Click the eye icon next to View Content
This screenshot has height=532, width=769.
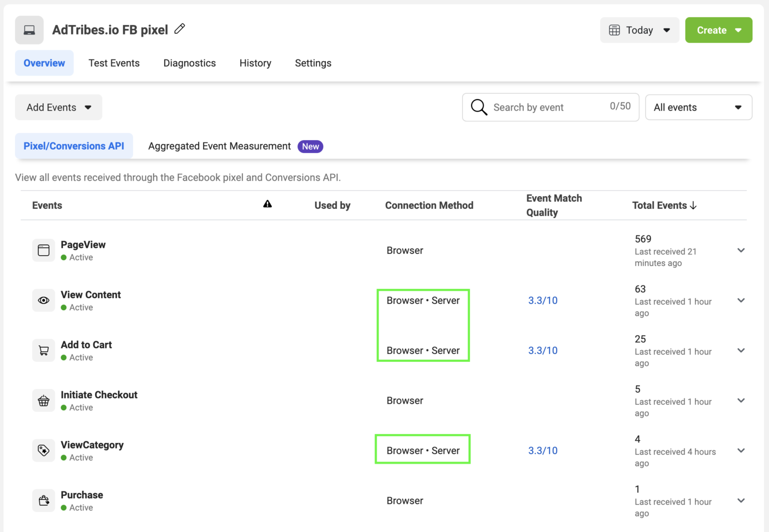click(44, 300)
